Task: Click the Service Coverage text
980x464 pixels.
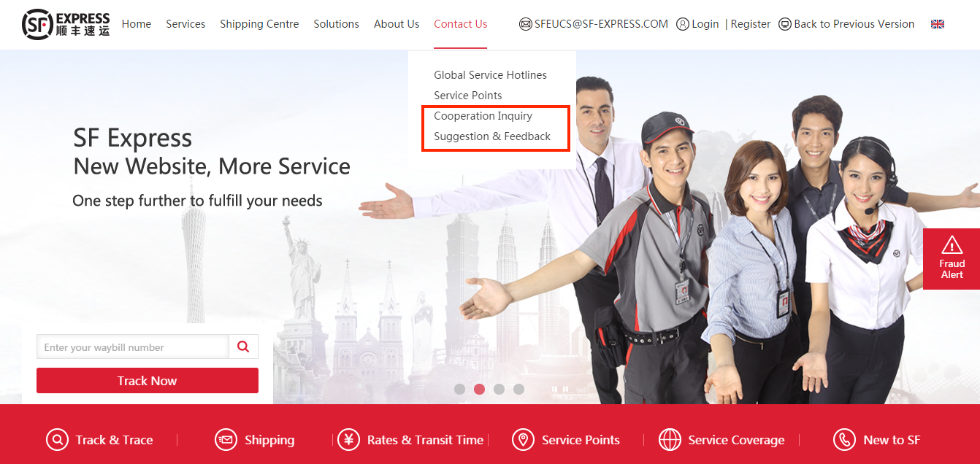Action: tap(736, 440)
